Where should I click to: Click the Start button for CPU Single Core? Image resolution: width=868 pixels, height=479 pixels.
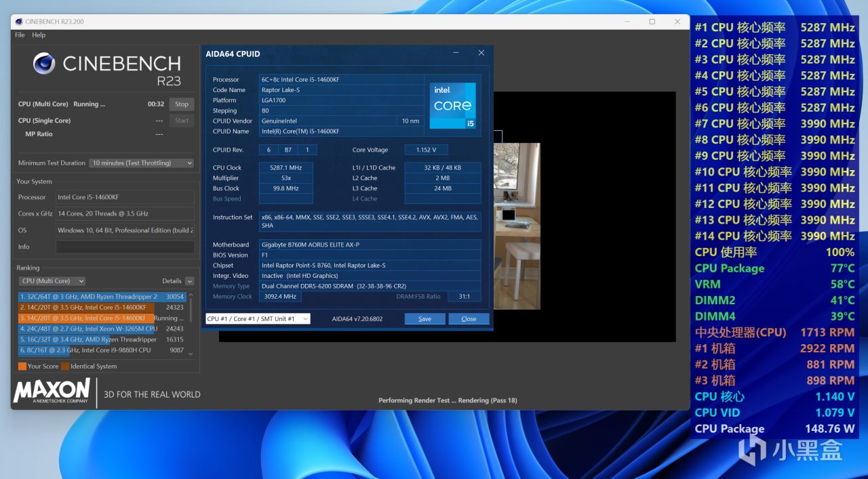(x=182, y=121)
